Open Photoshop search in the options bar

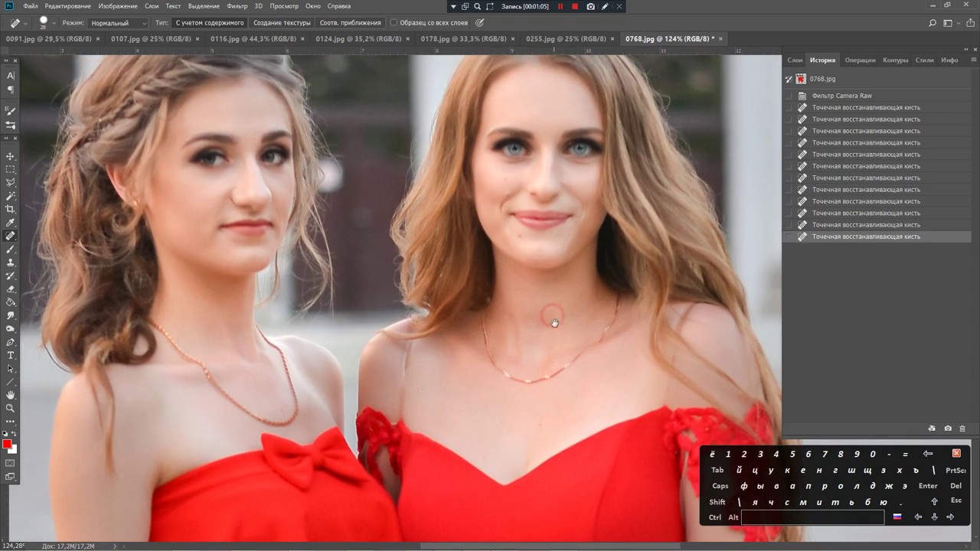pos(932,23)
